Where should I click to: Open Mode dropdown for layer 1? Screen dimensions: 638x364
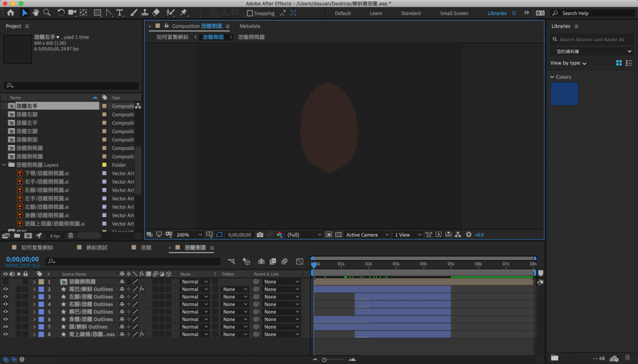click(x=194, y=281)
